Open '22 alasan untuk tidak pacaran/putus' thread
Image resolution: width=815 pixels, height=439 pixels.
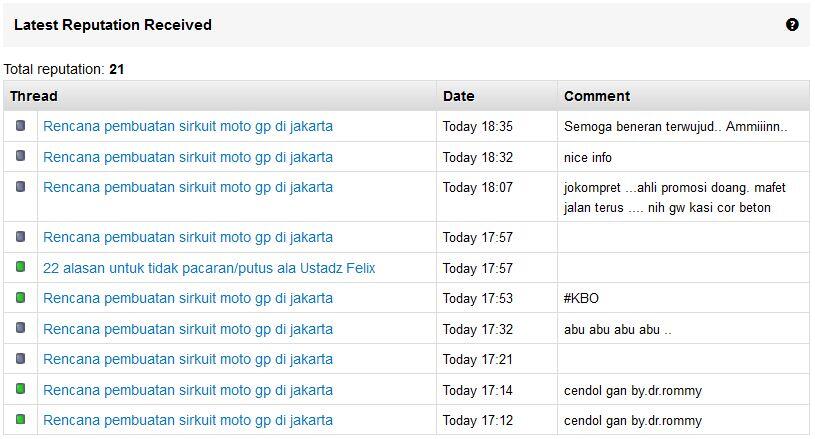click(209, 268)
